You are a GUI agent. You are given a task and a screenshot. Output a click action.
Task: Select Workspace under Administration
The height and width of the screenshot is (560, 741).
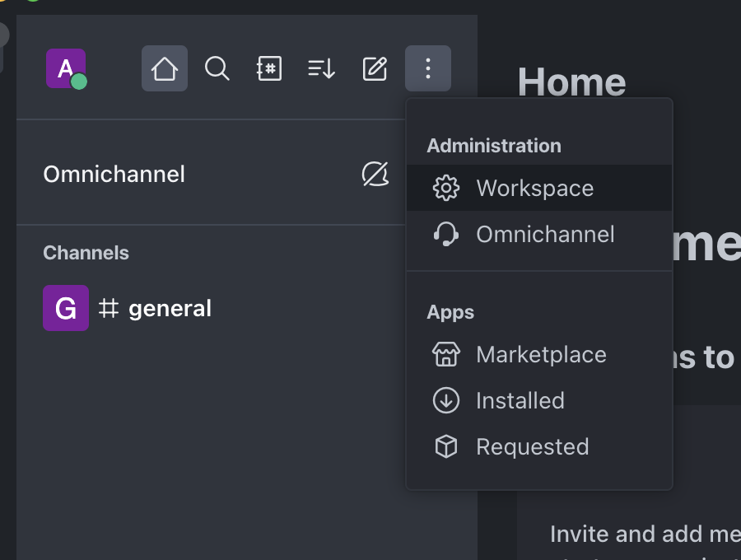(x=539, y=188)
